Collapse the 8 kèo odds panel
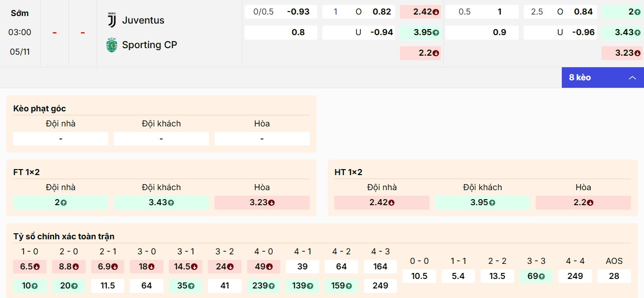The image size is (644, 298). 602,78
